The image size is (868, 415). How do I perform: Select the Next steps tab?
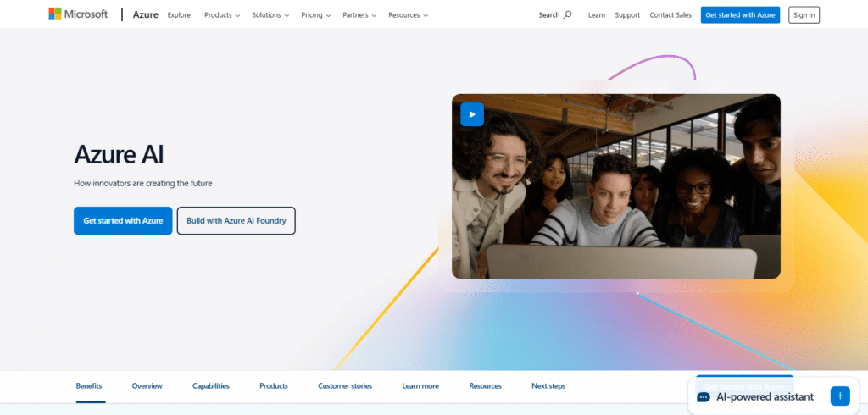[x=548, y=385]
